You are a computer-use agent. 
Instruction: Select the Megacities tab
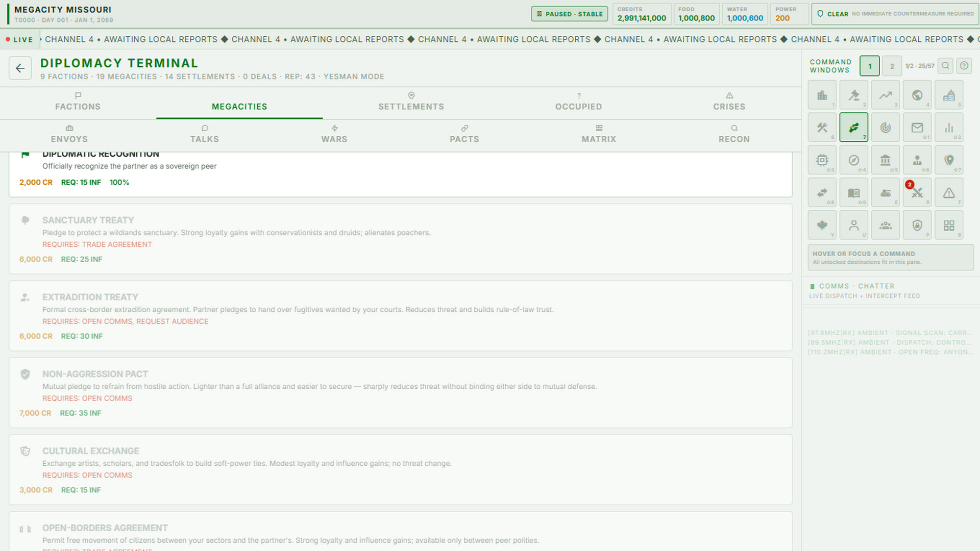tap(239, 103)
